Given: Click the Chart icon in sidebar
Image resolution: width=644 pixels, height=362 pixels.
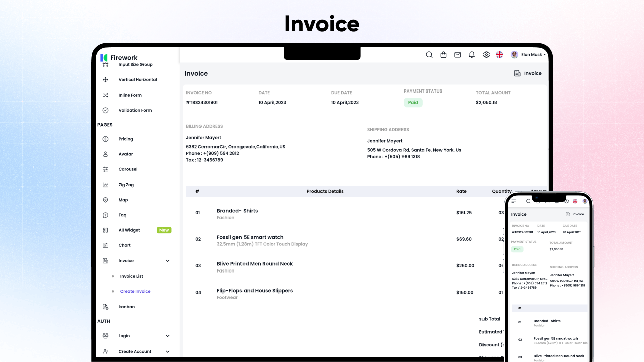Looking at the screenshot, I should tap(105, 245).
